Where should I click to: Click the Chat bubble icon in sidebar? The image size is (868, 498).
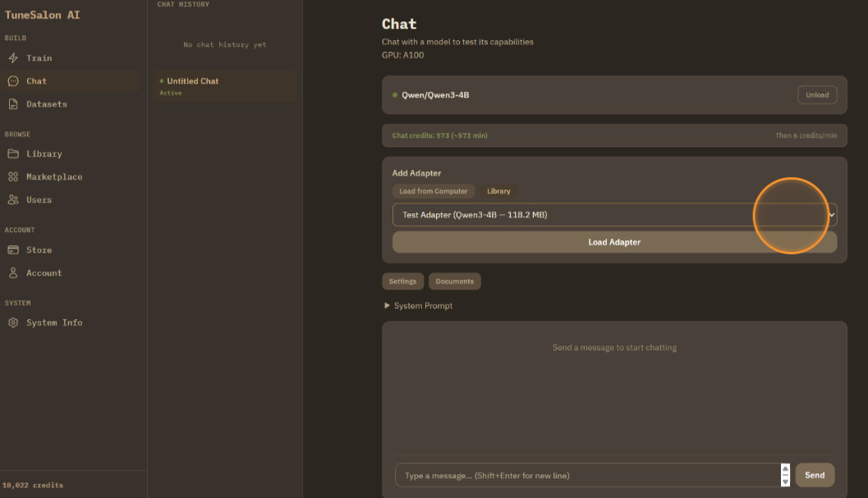(x=13, y=81)
